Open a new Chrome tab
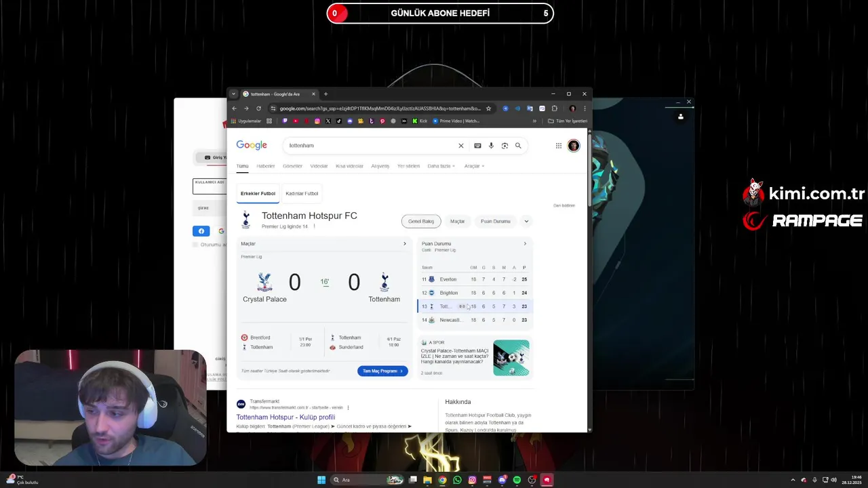Viewport: 868px width, 488px height. (x=325, y=94)
